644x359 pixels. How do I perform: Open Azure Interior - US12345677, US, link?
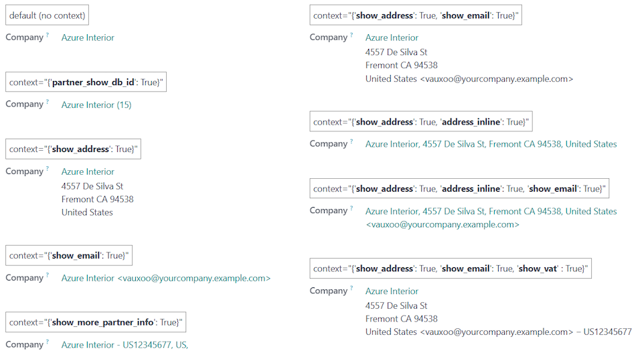tap(125, 345)
